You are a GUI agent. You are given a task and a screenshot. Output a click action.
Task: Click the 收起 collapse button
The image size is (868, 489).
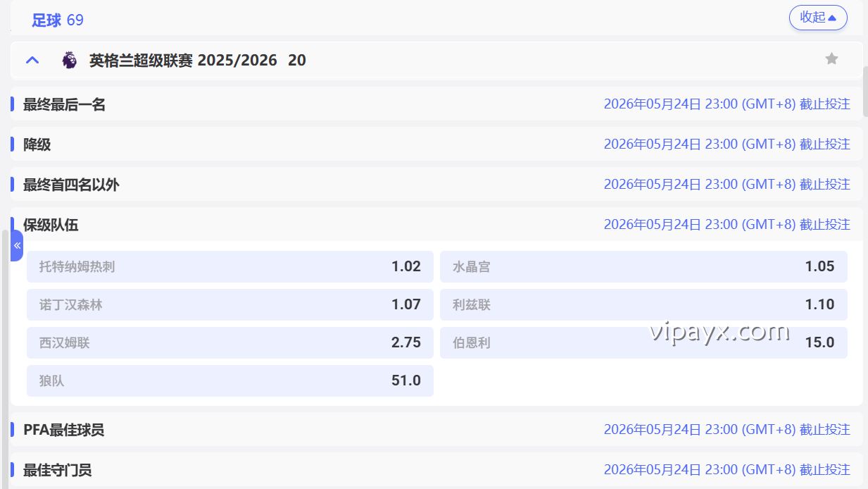point(817,18)
